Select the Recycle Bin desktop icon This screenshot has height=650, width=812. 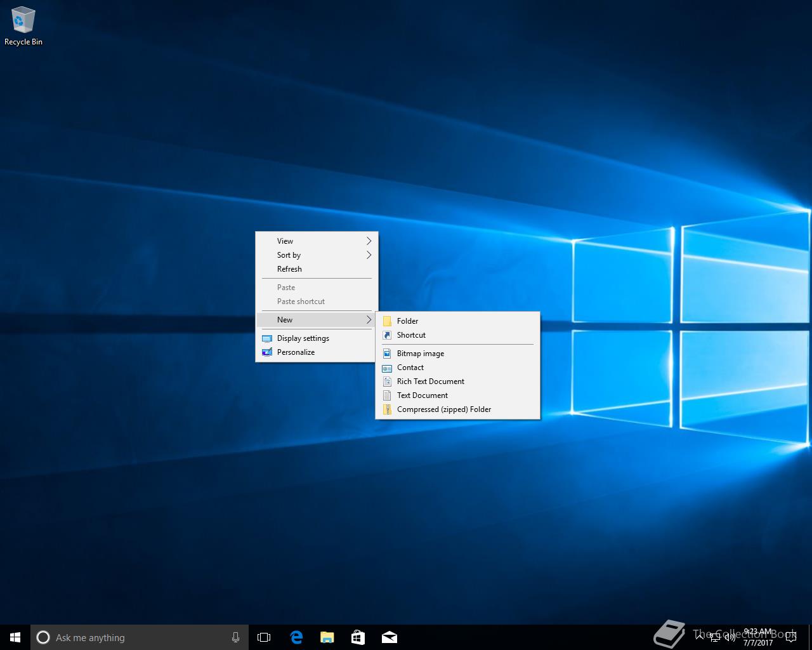23,27
